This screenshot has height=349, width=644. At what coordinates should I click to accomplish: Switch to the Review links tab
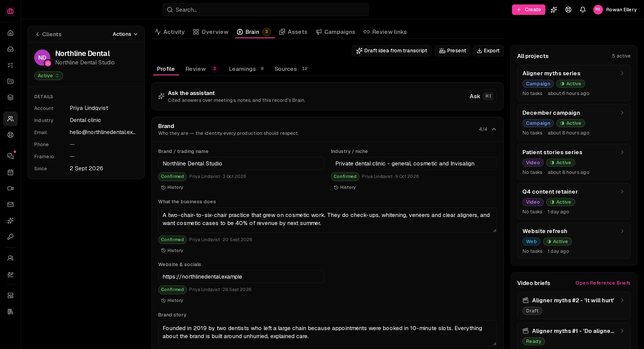(x=385, y=32)
